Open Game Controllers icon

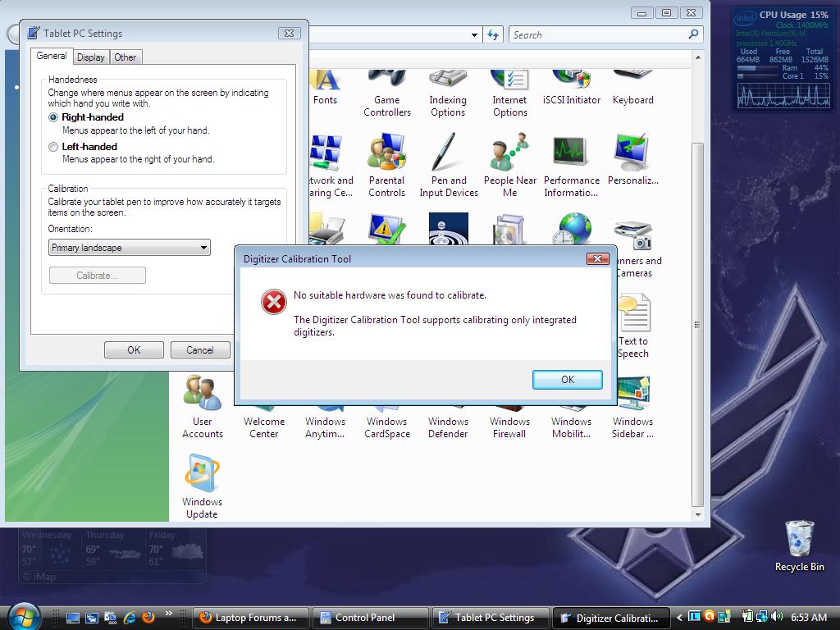pos(387,94)
